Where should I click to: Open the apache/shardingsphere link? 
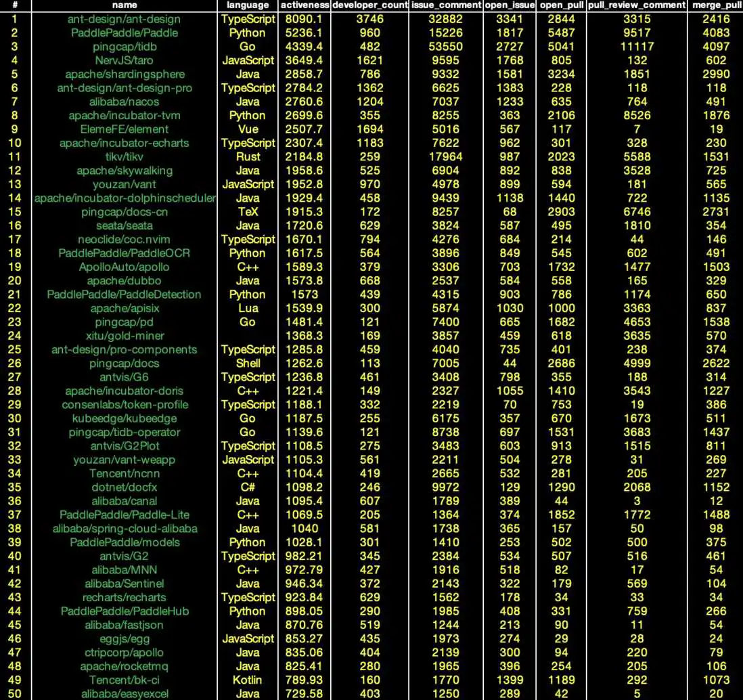[x=125, y=74]
